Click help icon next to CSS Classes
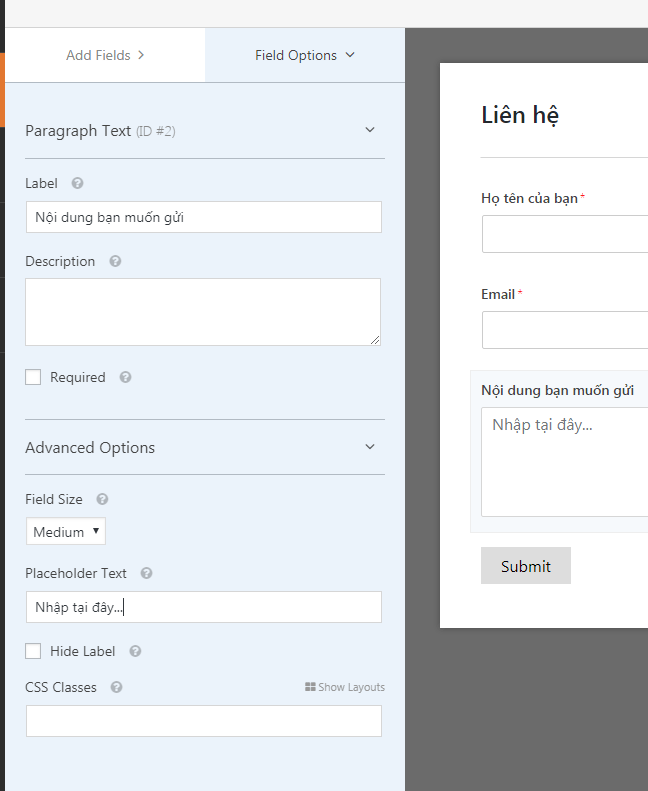 click(116, 688)
